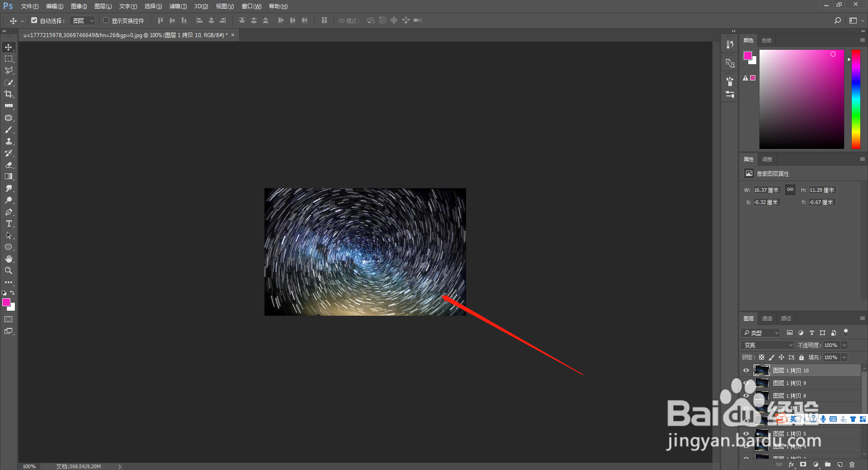
Task: Select the Polygonal Lasso tool
Action: (x=9, y=71)
